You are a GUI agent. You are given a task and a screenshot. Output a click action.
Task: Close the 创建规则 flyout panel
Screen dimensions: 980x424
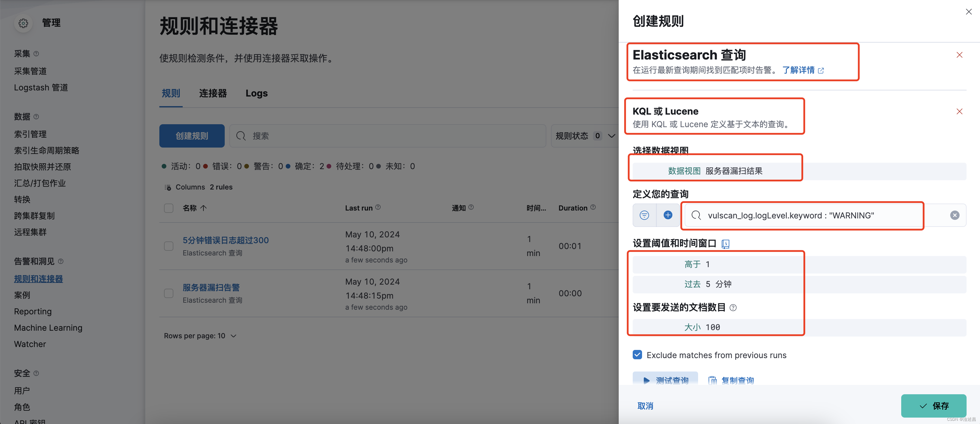tap(969, 12)
